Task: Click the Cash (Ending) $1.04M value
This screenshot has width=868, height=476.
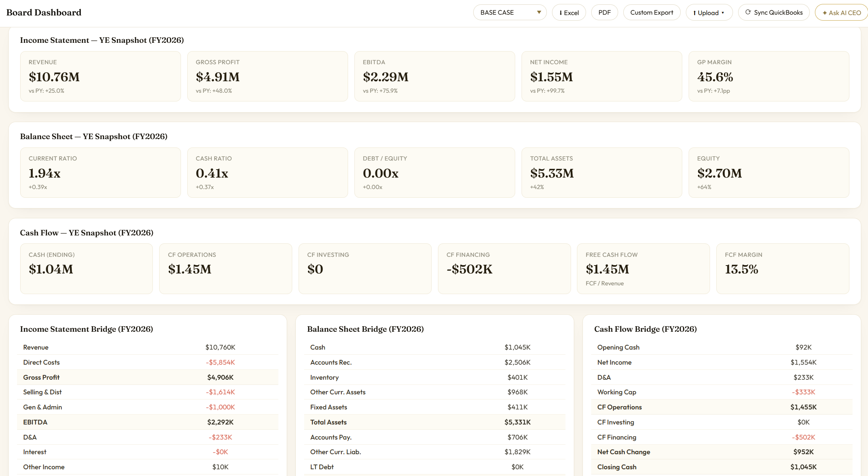Action: coord(51,269)
